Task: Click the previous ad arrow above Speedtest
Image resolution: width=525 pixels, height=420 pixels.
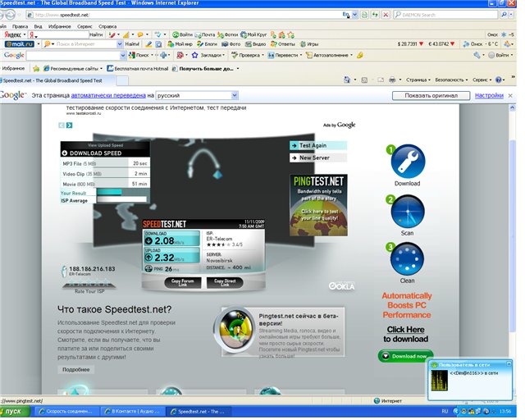Action: pos(62,126)
